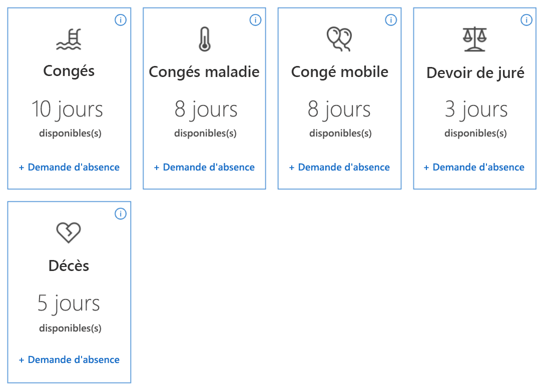Open info icon on Congés maladie card
The image size is (543, 392).
click(256, 19)
